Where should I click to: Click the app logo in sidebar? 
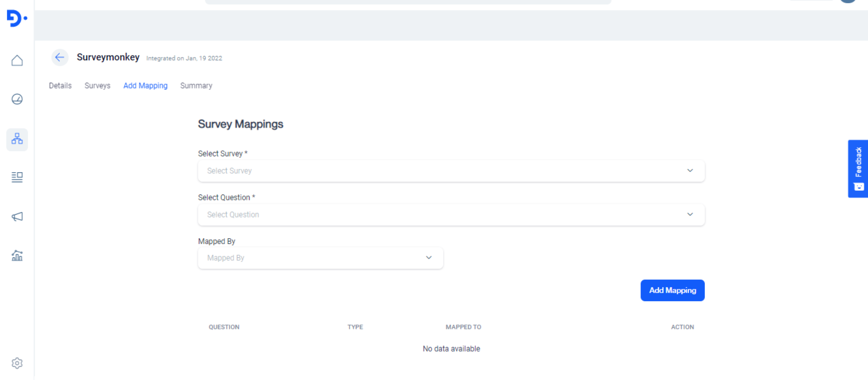[17, 19]
